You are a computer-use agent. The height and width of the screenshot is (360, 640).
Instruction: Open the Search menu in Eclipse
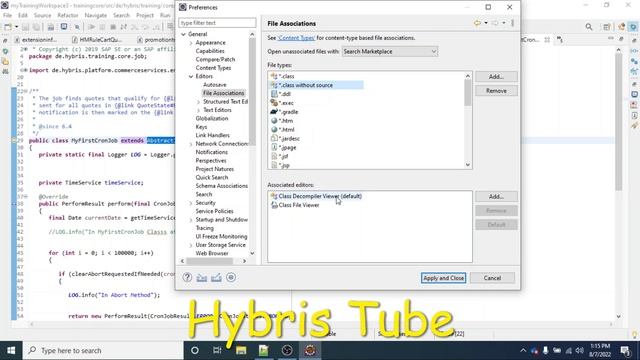tap(121, 15)
